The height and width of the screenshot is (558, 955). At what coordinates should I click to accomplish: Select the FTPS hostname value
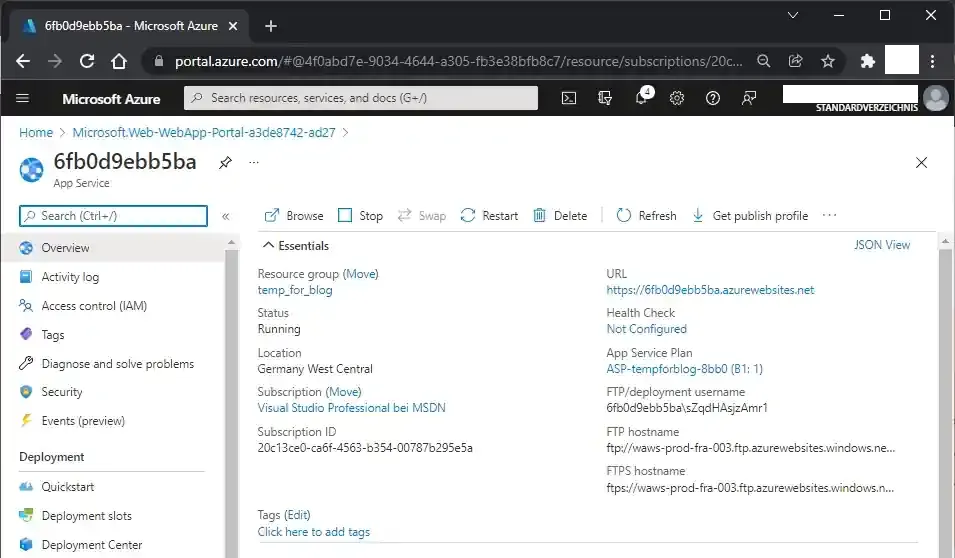pyautogui.click(x=750, y=488)
